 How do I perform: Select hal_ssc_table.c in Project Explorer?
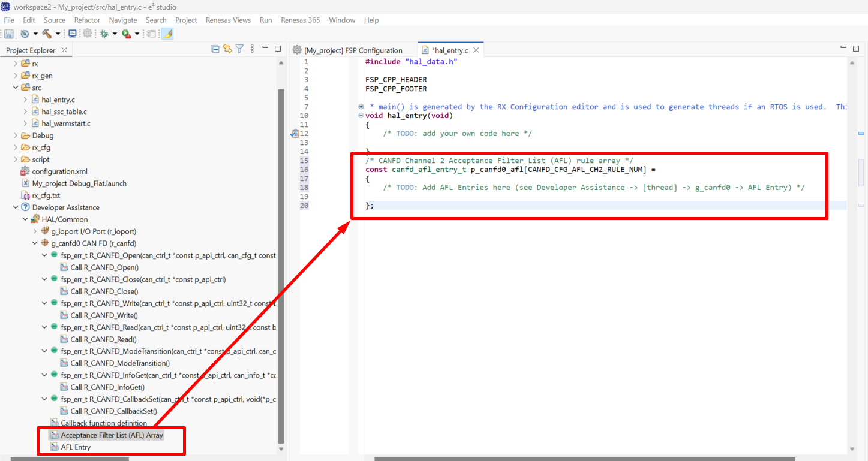pos(64,112)
